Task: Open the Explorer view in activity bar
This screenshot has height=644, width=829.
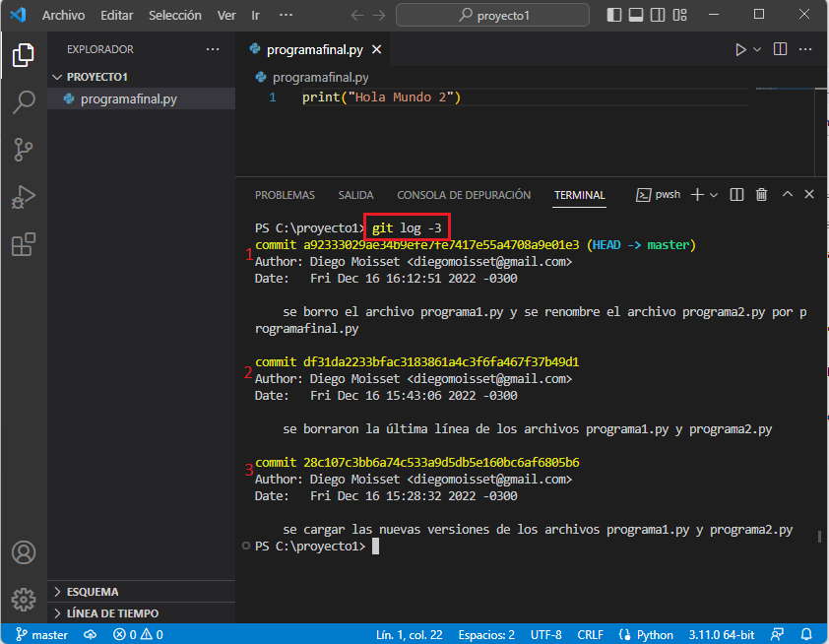Action: pos(24,55)
